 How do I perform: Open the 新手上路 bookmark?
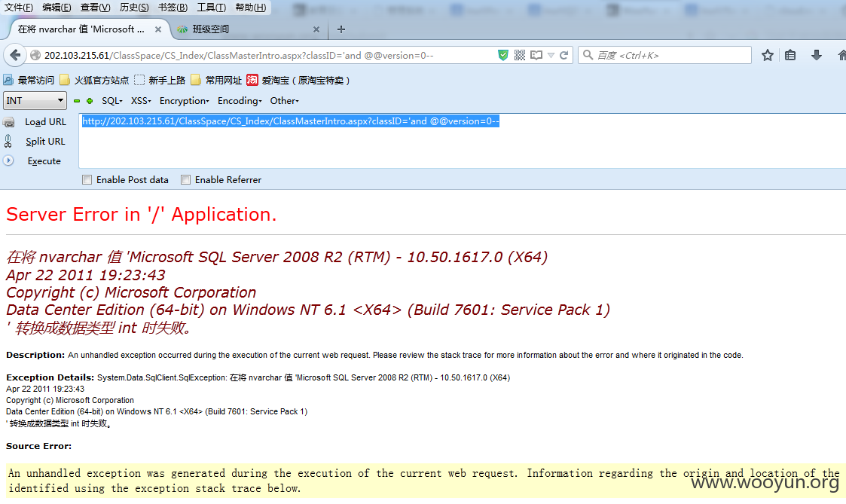click(160, 81)
